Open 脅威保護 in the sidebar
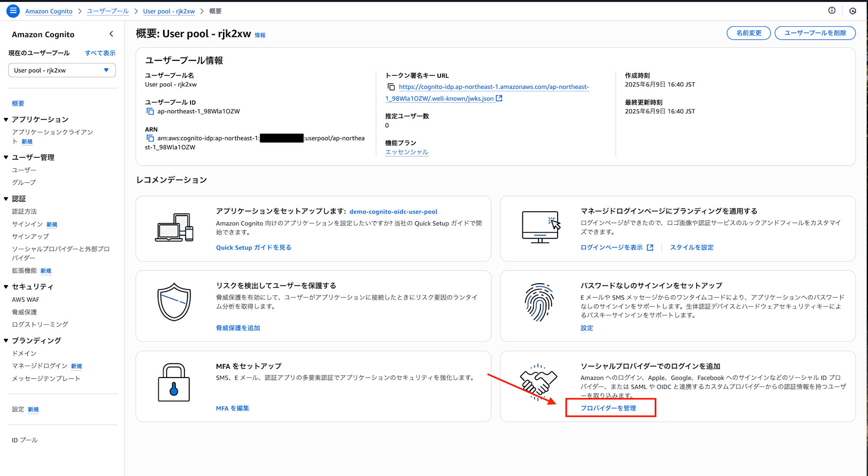The height and width of the screenshot is (476, 868). 25,312
